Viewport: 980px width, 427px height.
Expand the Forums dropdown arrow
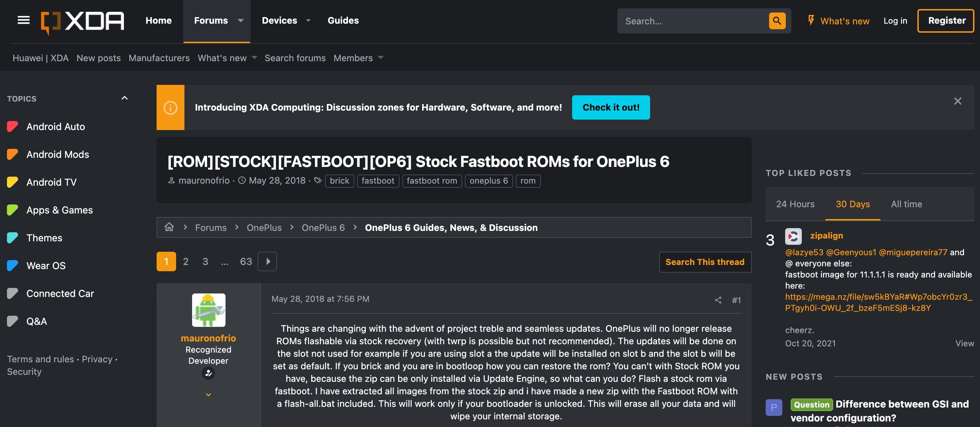tap(240, 21)
